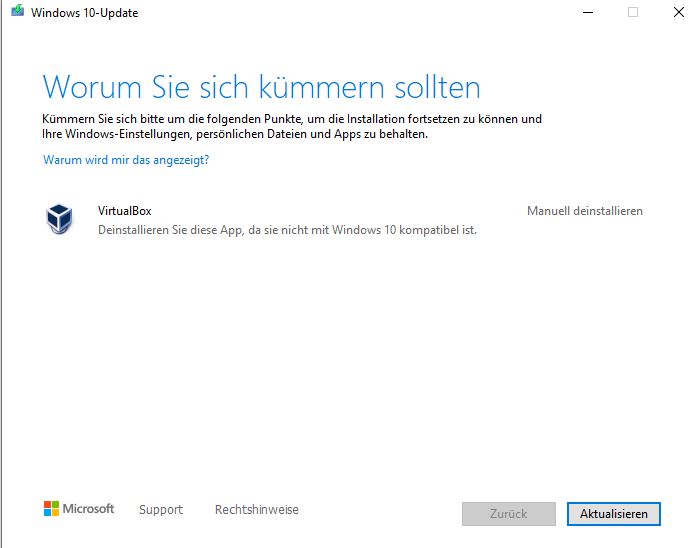Select the VirtualBox app name text
The image size is (695, 548).
coord(125,211)
